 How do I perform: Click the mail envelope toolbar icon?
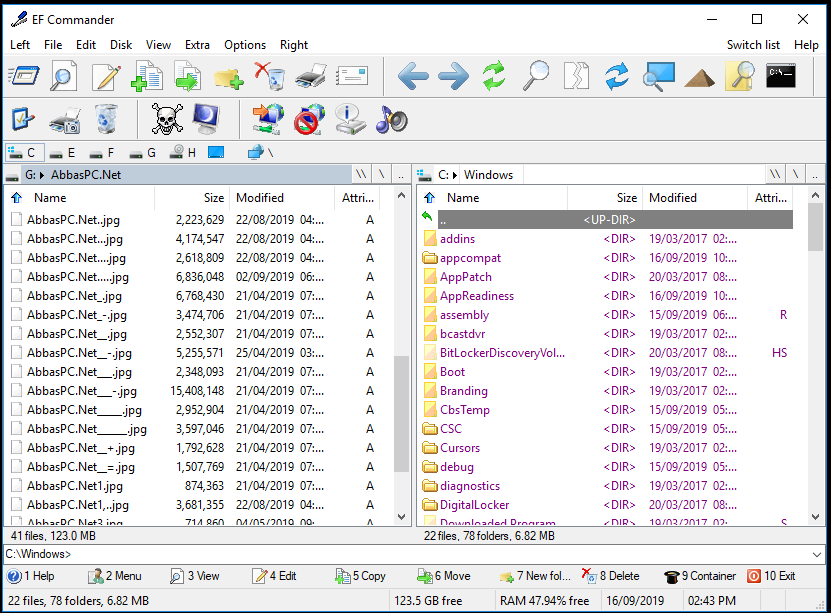click(x=351, y=76)
